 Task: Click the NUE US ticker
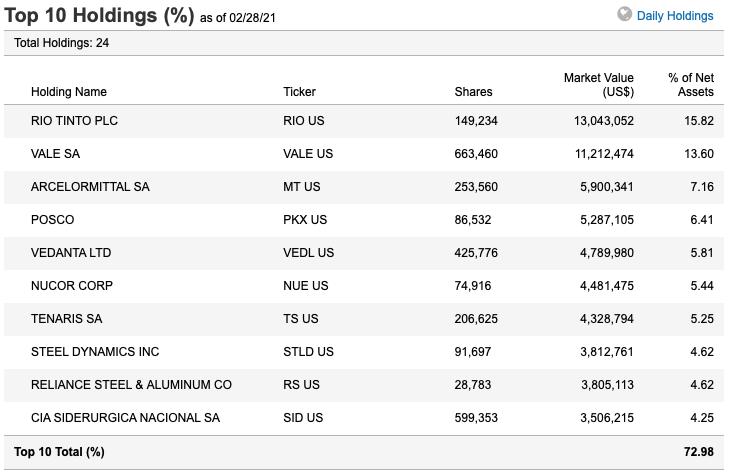(306, 286)
